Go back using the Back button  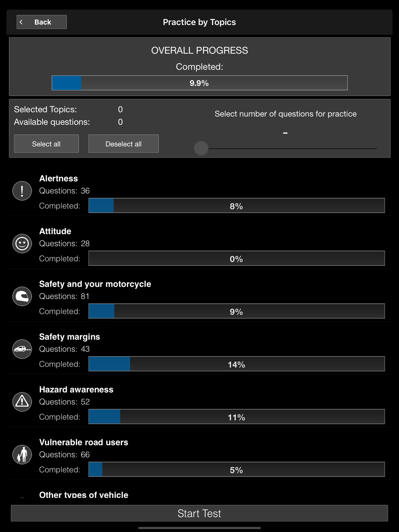coord(42,22)
